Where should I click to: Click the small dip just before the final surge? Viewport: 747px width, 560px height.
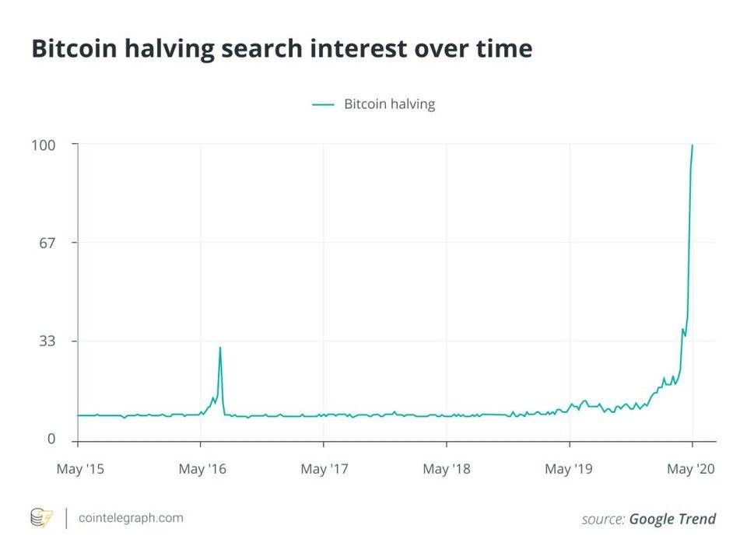(x=685, y=336)
